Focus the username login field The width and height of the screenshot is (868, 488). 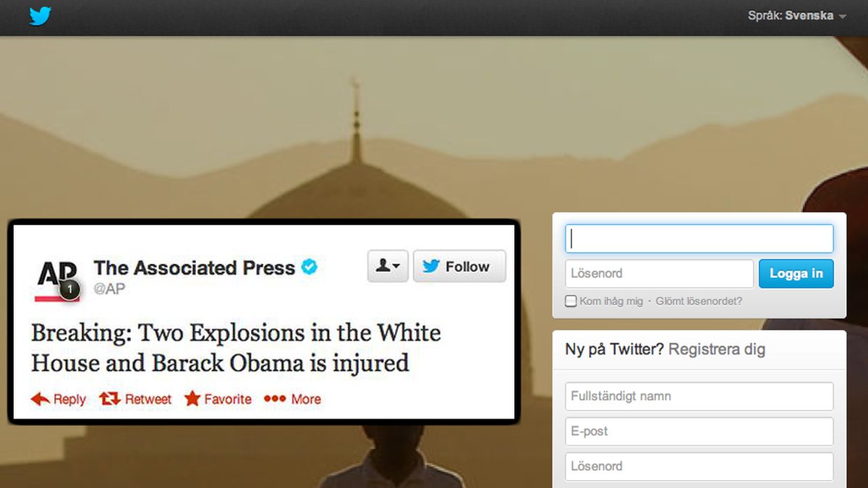click(699, 239)
